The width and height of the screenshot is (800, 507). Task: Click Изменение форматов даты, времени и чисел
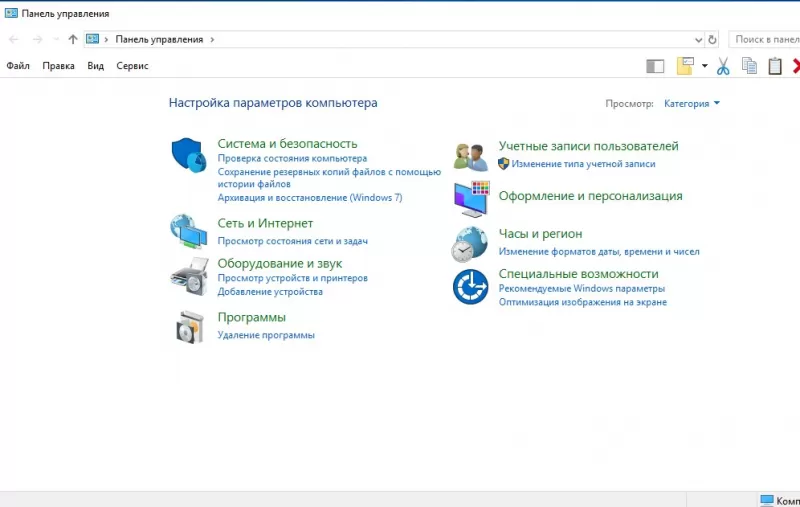(599, 251)
